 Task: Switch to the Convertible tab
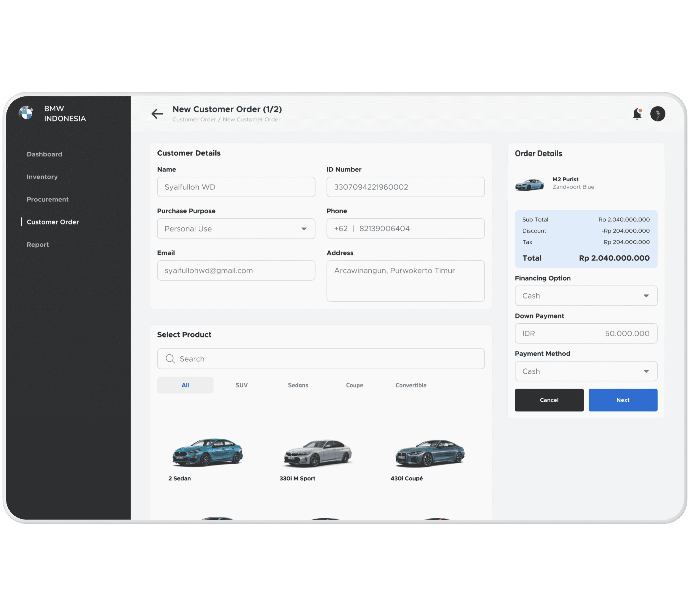point(411,385)
